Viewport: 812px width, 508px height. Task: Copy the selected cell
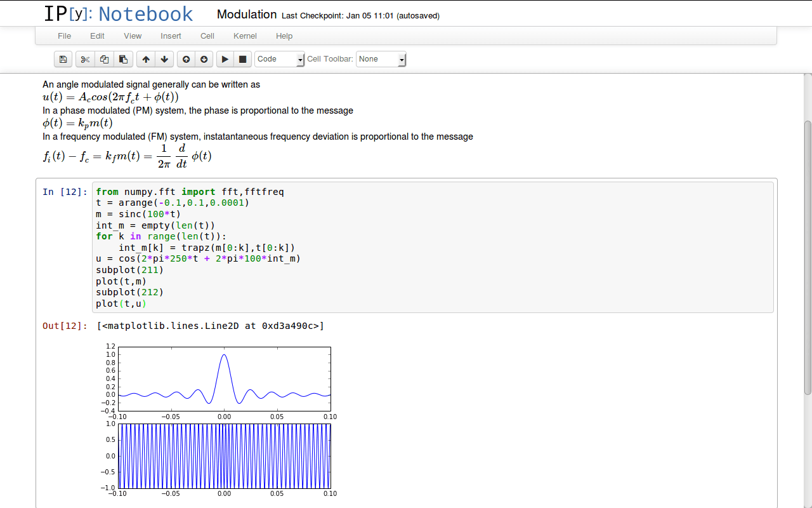[x=104, y=59]
